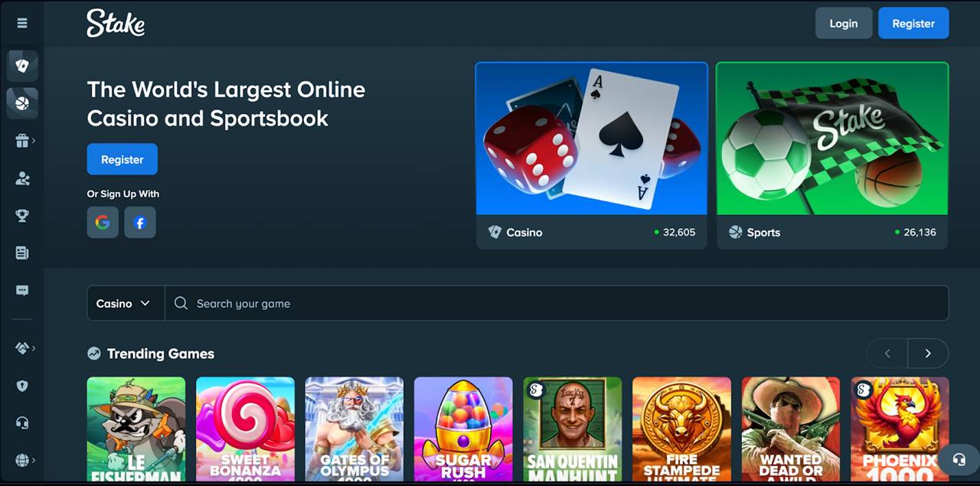Click the Register button in the header

pos(913,23)
